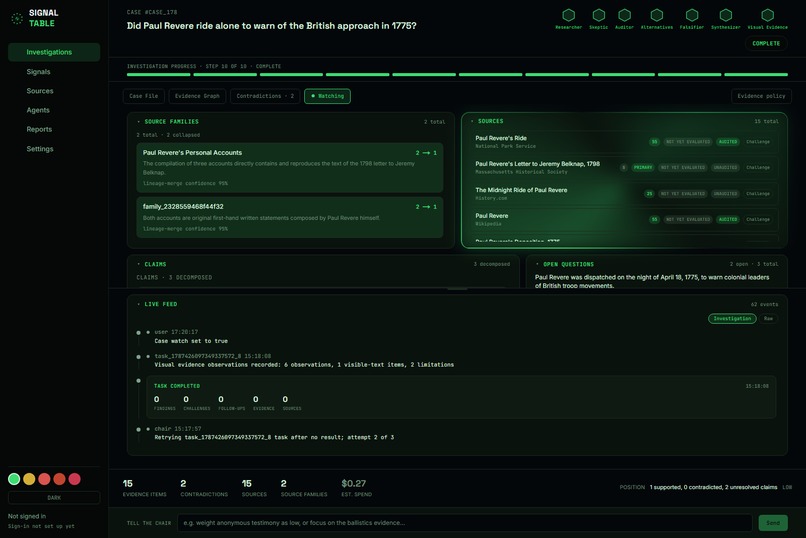Screen dimensions: 806x538
Task: Challenge the Letter to Jeremy Belknap source
Action: 758,168
